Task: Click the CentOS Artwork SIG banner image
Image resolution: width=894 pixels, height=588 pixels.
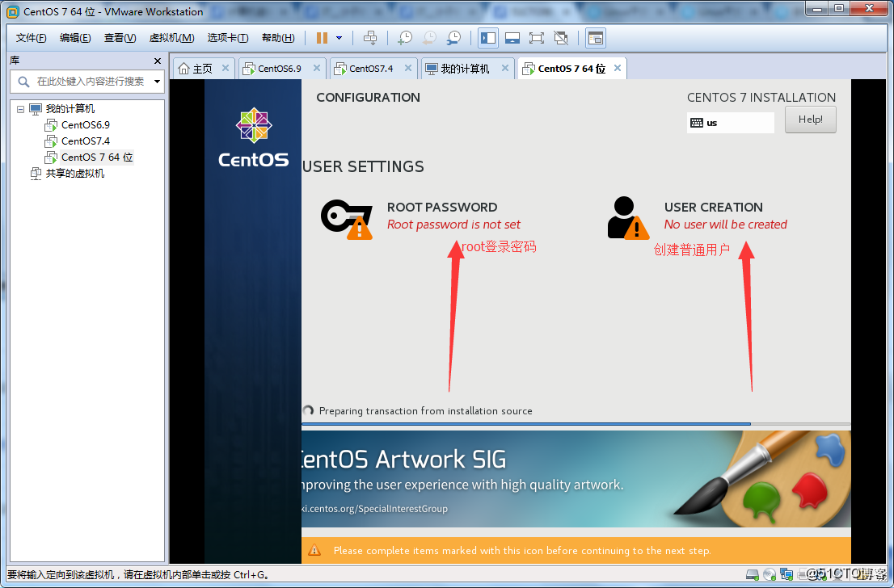Action: coord(576,479)
